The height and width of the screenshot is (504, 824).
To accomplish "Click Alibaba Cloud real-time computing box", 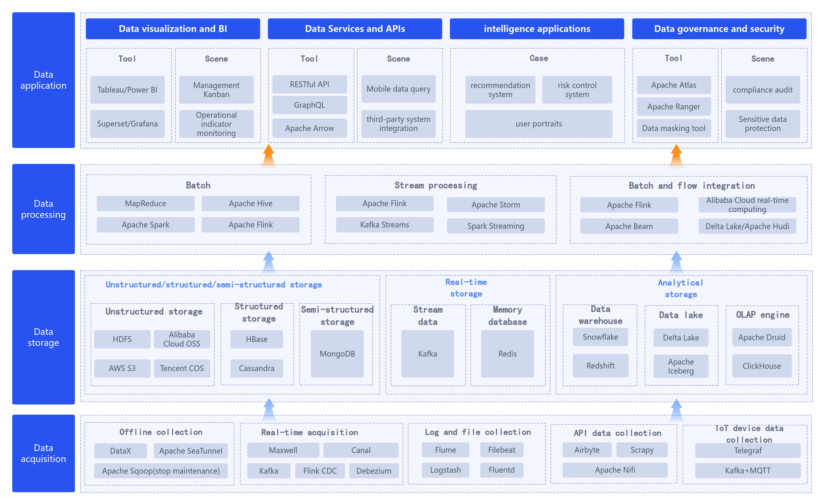I will [747, 205].
